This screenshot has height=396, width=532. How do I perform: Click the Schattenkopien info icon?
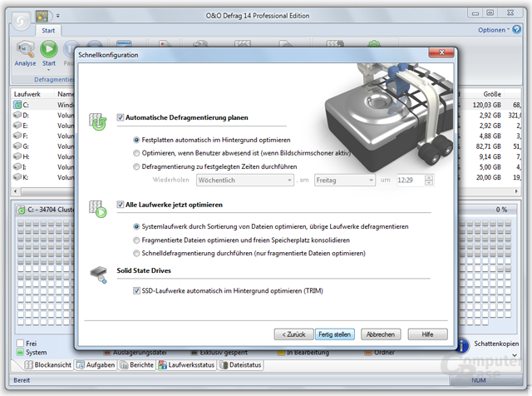click(463, 345)
